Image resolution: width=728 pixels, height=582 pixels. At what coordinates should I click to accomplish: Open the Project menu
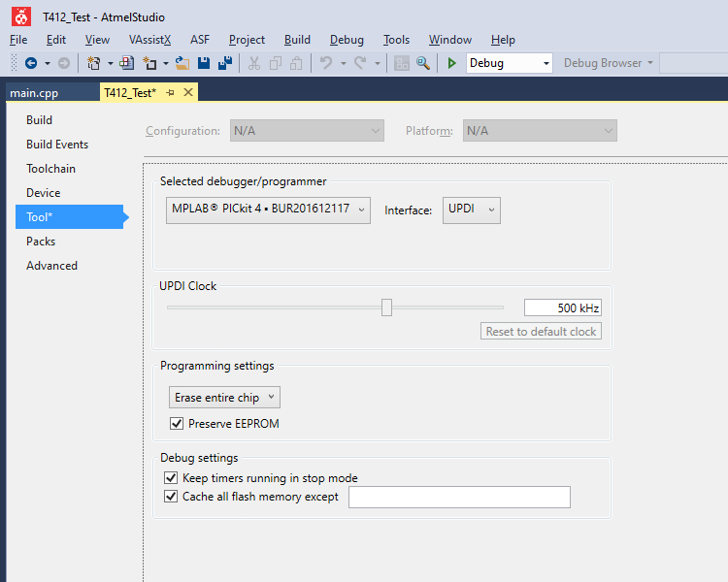(247, 40)
